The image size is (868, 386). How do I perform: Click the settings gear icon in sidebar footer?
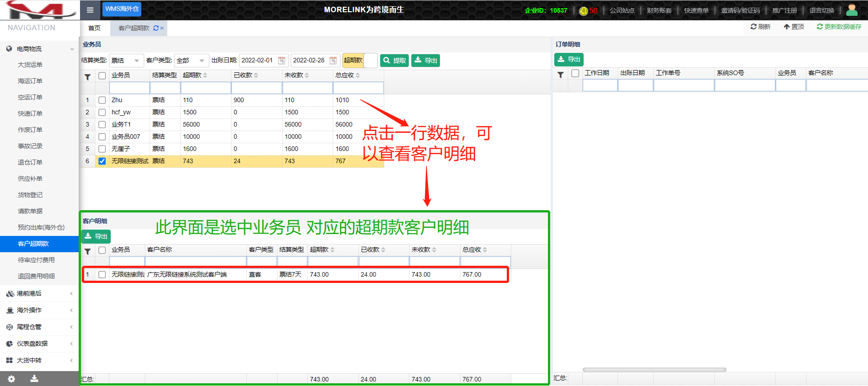(11, 379)
